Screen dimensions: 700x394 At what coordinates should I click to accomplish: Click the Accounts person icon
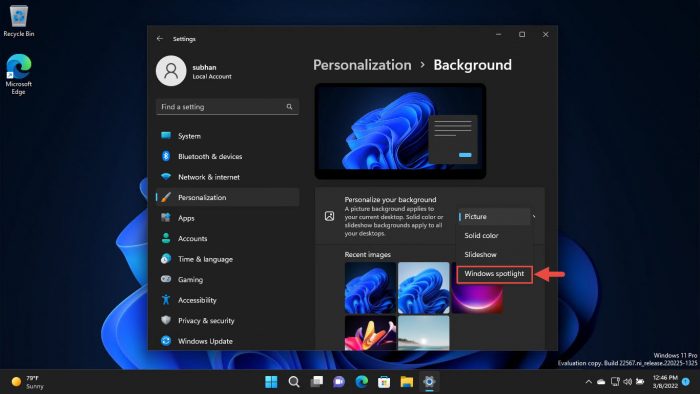pos(166,238)
